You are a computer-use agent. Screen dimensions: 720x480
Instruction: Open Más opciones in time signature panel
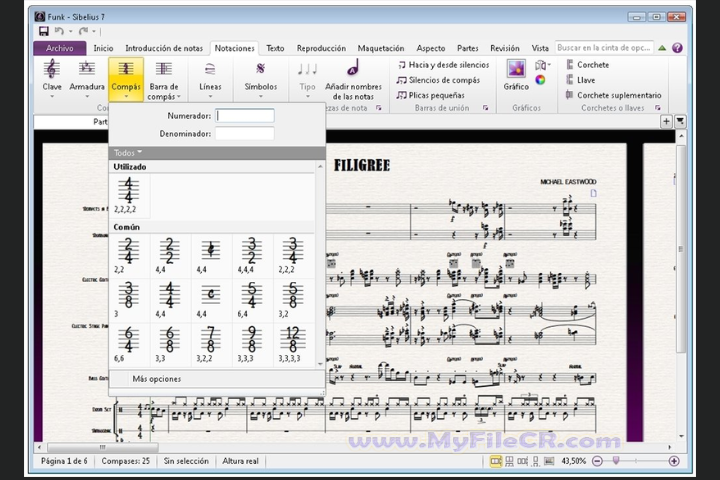click(x=217, y=379)
